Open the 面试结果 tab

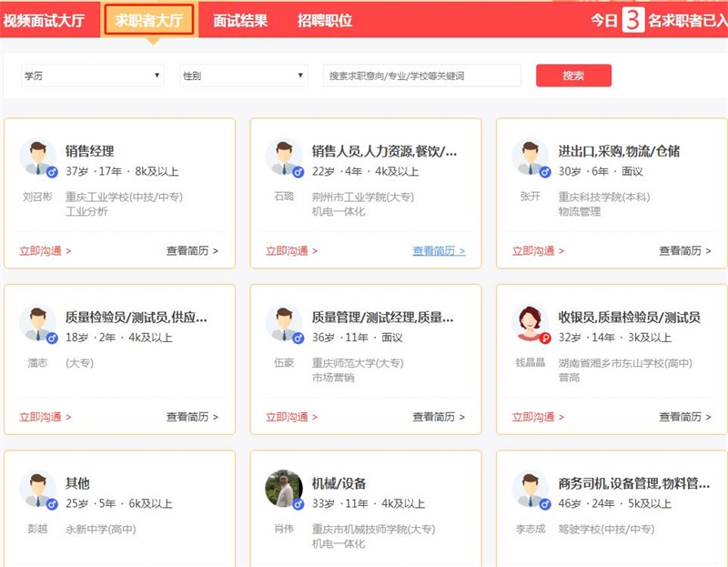(240, 20)
